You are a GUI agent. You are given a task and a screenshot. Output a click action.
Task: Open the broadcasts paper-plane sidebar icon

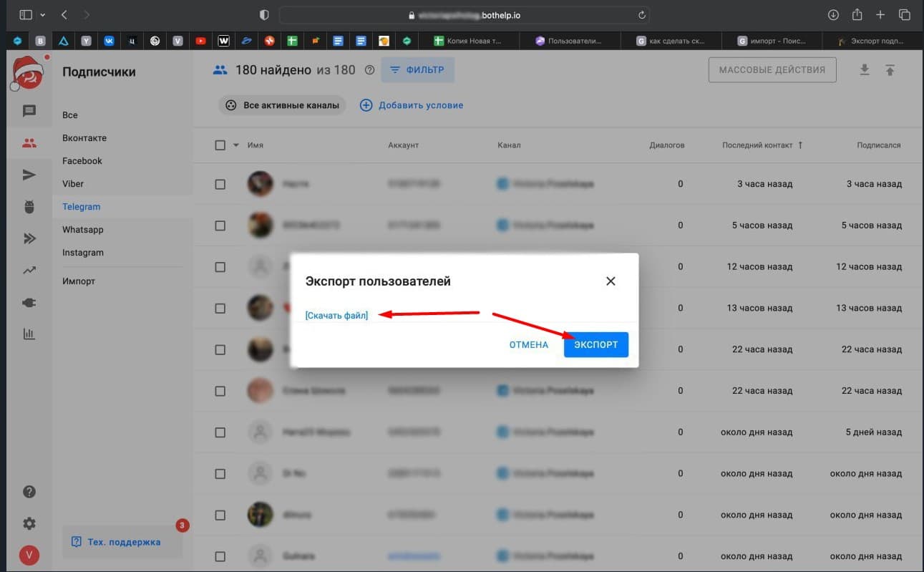coord(29,175)
